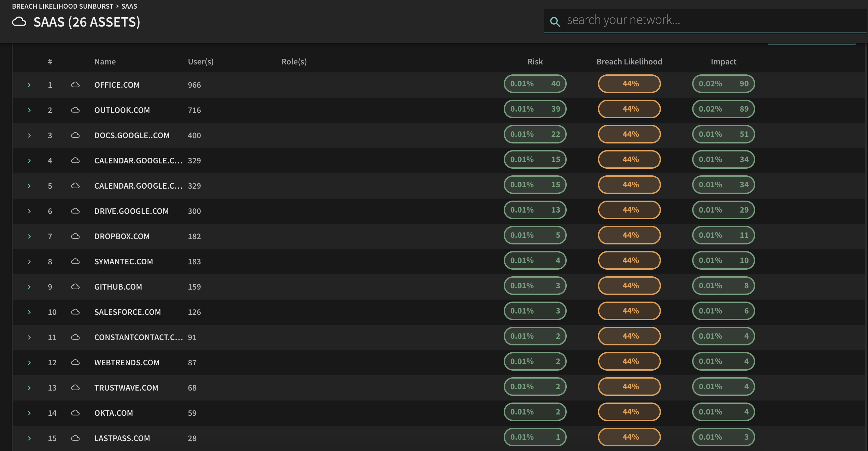The width and height of the screenshot is (868, 451).
Task: Click the cloud icon for WEBTRENDS.COM
Action: (x=75, y=362)
